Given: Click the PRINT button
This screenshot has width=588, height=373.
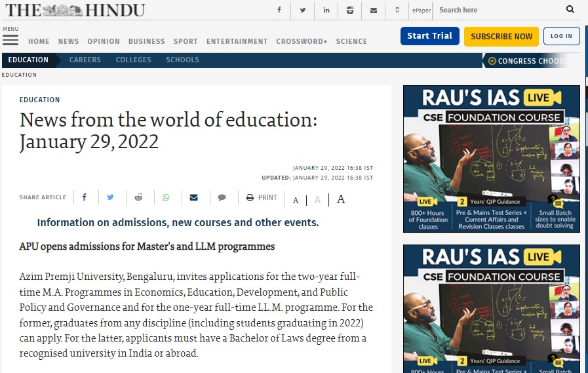Looking at the screenshot, I should pos(262,197).
